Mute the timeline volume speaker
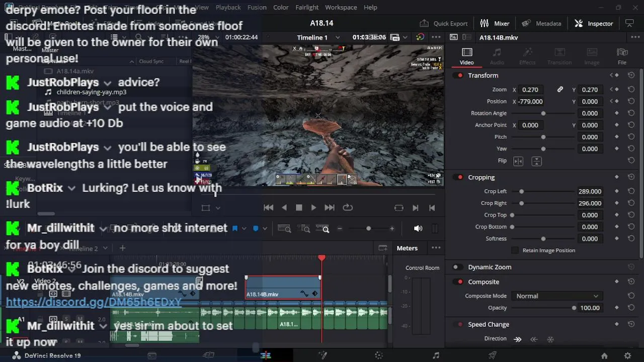Screen dimensions: 644x362 418,229
